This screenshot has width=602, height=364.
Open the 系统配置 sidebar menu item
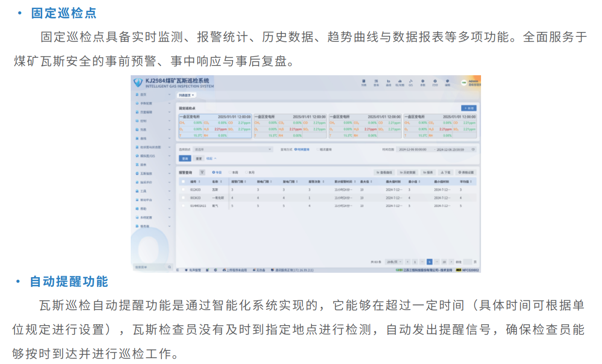click(153, 217)
